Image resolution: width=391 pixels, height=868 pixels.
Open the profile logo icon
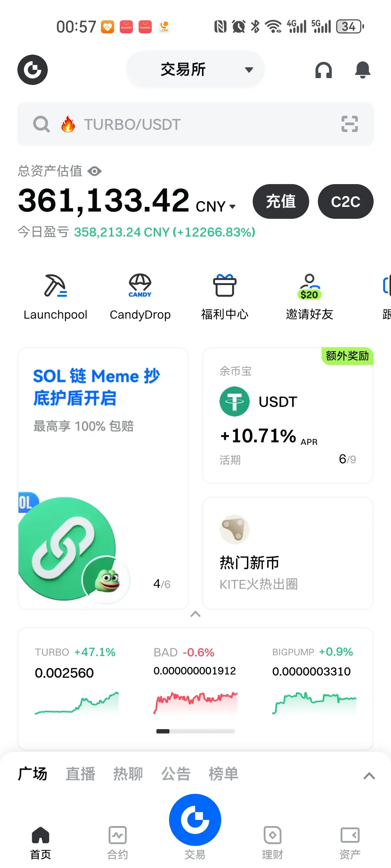(x=33, y=70)
